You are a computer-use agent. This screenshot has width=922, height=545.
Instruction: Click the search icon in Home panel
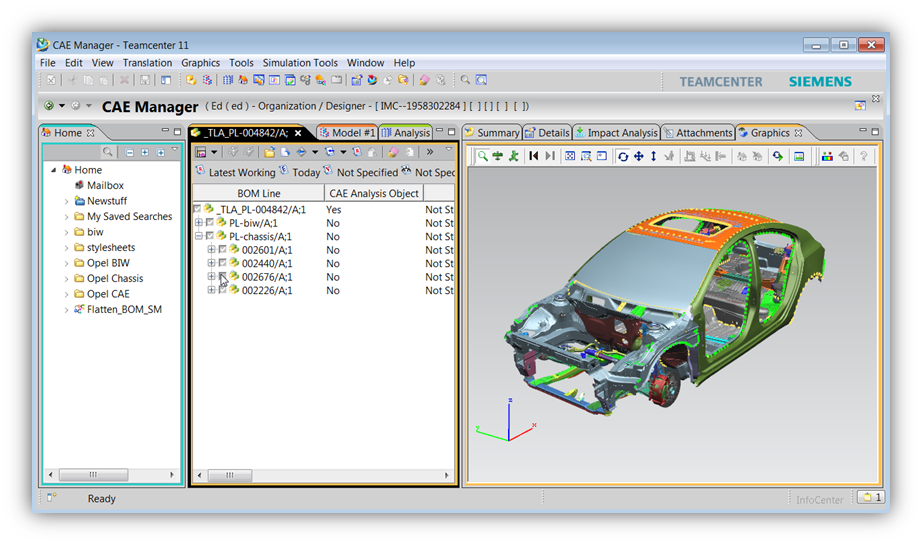tap(108, 152)
